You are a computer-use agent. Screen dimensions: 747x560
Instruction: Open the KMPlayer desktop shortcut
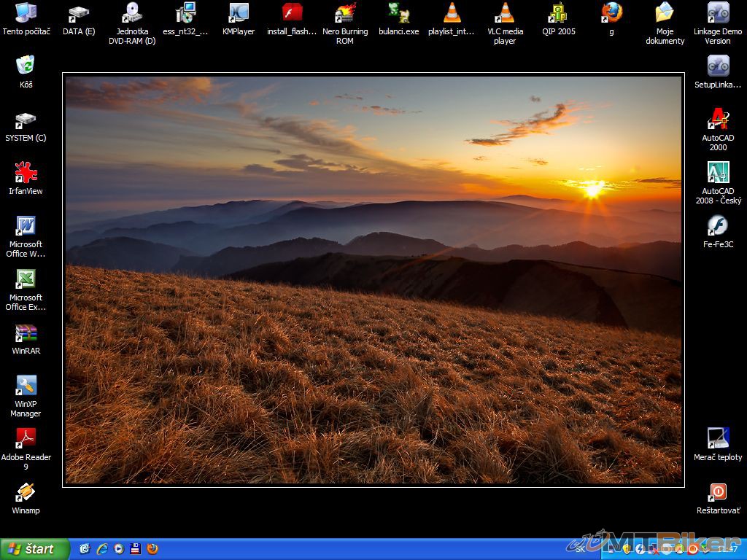[239, 13]
